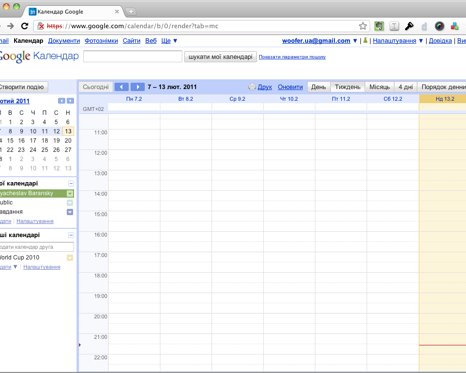Screen dimensions: 466x373
Task: Click the grey text-cursor extension icon
Action: tap(394, 26)
